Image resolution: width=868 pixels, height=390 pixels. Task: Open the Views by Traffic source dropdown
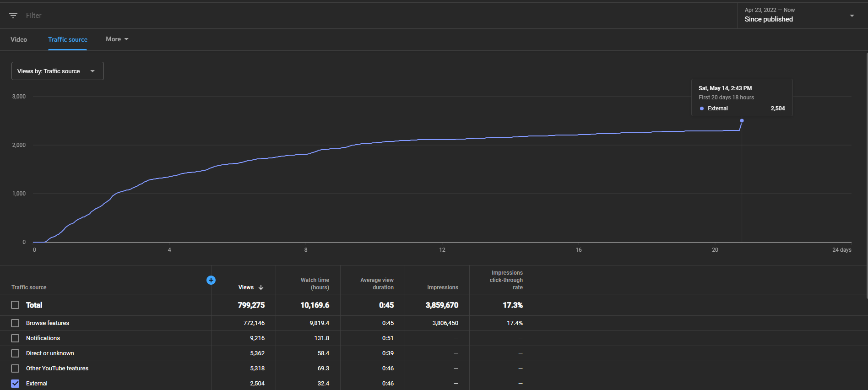(58, 71)
